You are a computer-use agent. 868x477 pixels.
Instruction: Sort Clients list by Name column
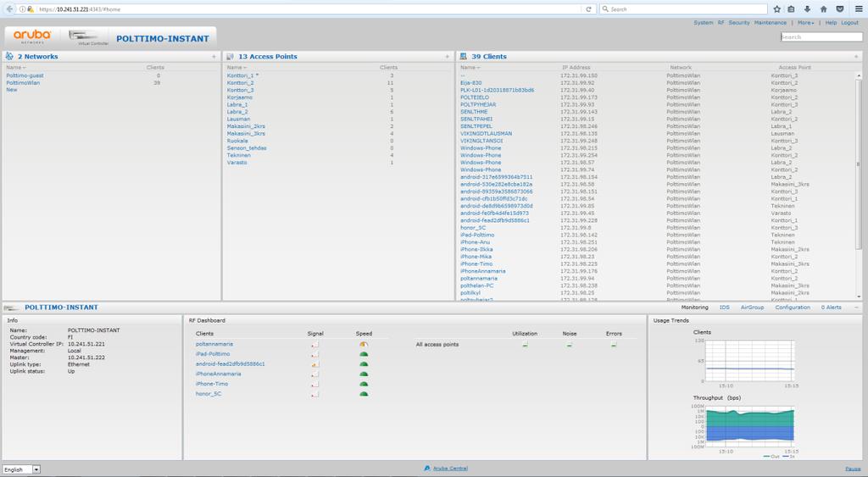coord(470,68)
